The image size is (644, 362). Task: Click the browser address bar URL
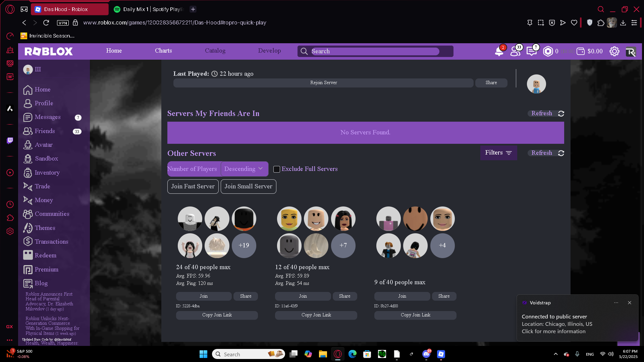(175, 22)
